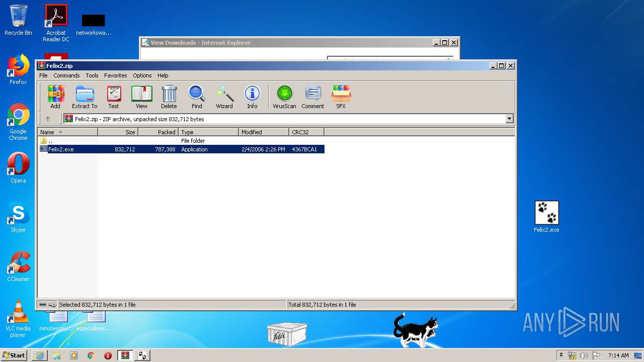The image size is (644, 362).
Task: Click the Opera taskbar icon
Action: (108, 355)
